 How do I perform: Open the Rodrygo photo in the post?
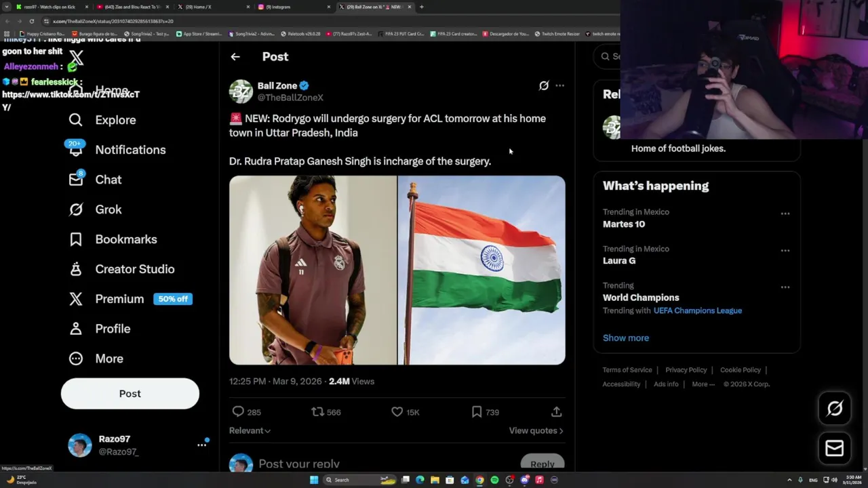pyautogui.click(x=313, y=270)
